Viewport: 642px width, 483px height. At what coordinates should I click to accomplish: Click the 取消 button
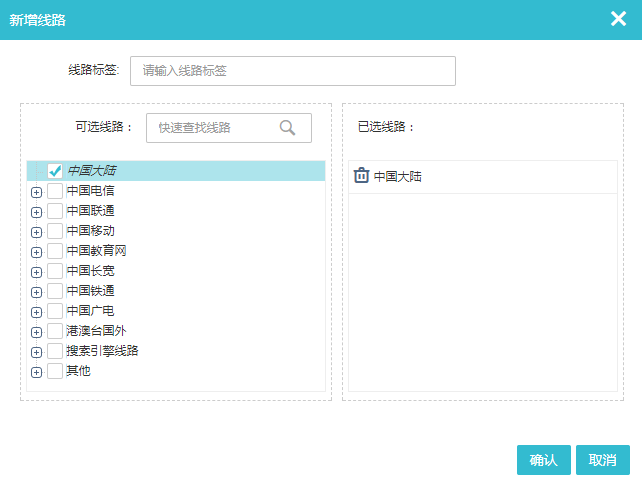[x=603, y=460]
